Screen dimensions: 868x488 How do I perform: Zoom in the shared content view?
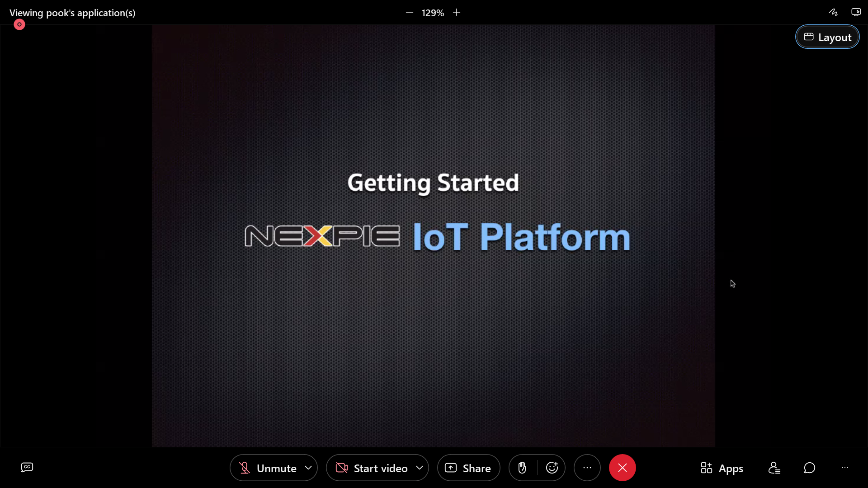click(x=457, y=13)
